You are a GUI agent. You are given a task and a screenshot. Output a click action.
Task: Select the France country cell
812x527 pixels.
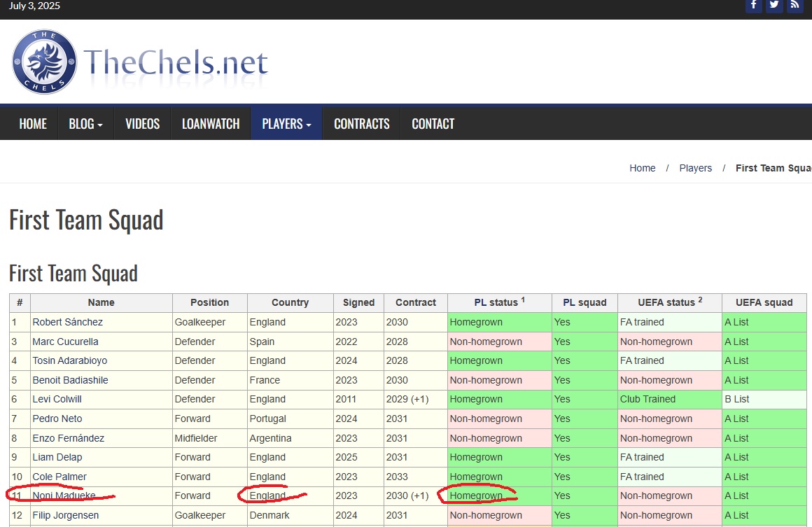coord(290,380)
